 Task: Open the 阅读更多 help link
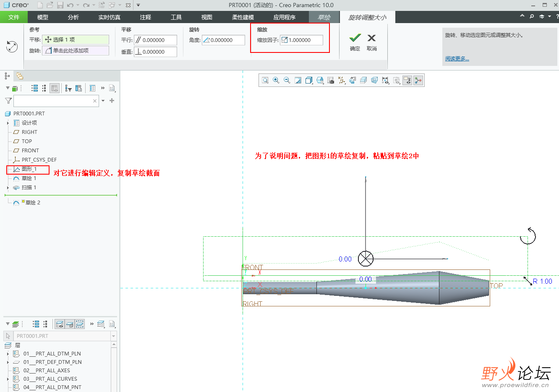coord(457,58)
